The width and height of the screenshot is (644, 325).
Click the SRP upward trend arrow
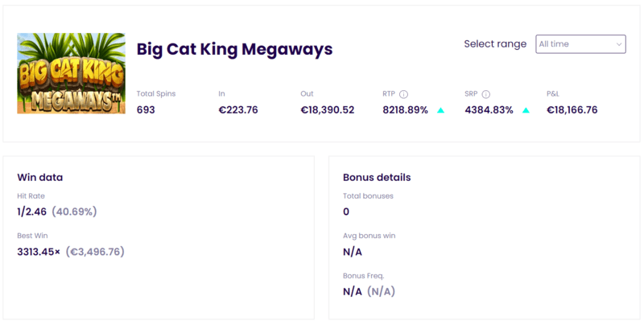[526, 110]
